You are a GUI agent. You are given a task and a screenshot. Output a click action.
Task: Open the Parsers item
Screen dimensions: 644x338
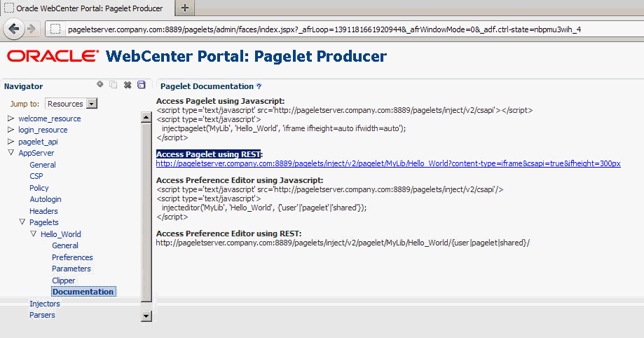42,315
